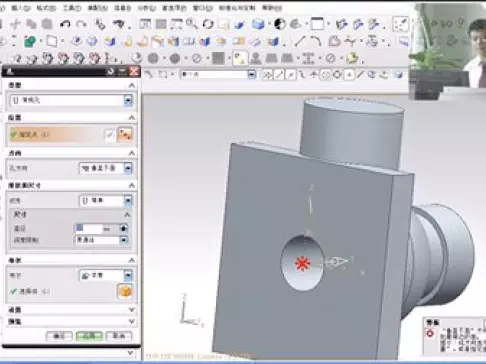
Task: Activate the Rotate view tool
Action: click(208, 24)
